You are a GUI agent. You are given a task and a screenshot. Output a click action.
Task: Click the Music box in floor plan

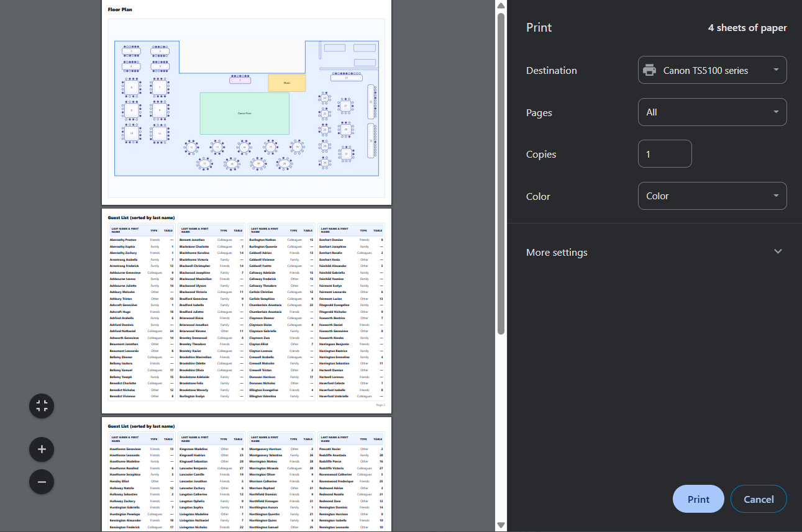[x=286, y=83]
